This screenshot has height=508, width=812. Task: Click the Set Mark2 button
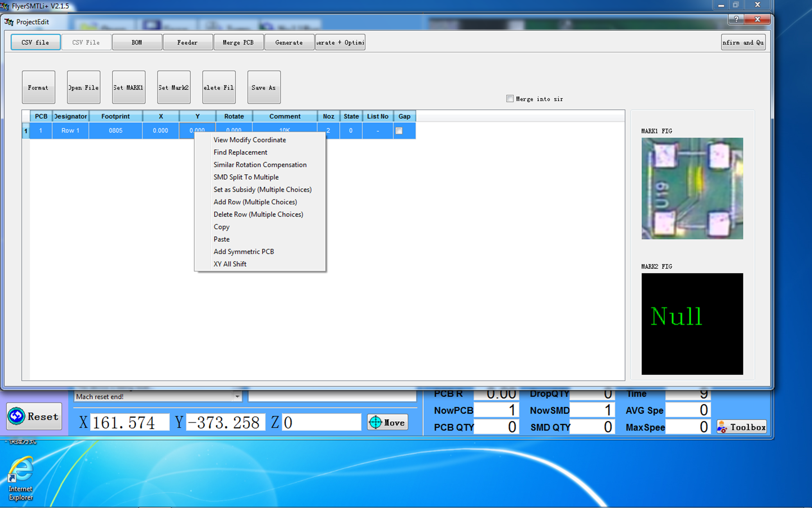tap(174, 87)
